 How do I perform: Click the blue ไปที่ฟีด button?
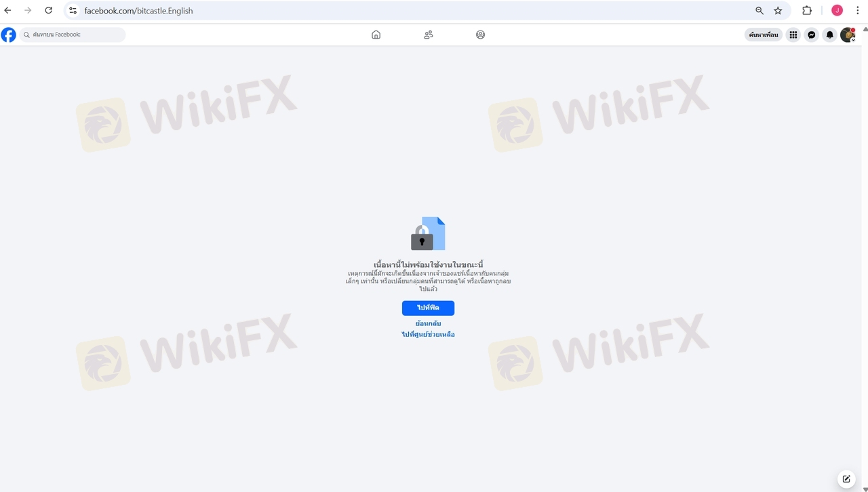point(428,308)
